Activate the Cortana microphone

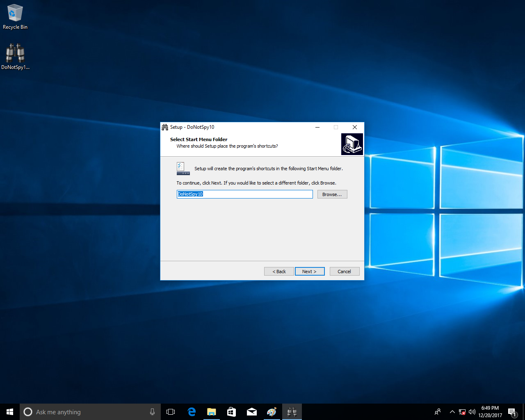coord(152,412)
